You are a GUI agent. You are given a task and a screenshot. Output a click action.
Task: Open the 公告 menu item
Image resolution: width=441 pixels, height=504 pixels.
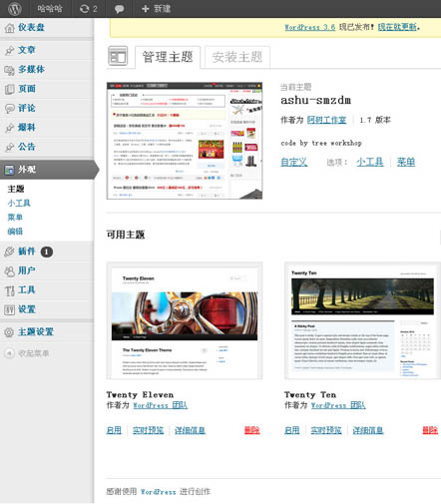click(27, 147)
